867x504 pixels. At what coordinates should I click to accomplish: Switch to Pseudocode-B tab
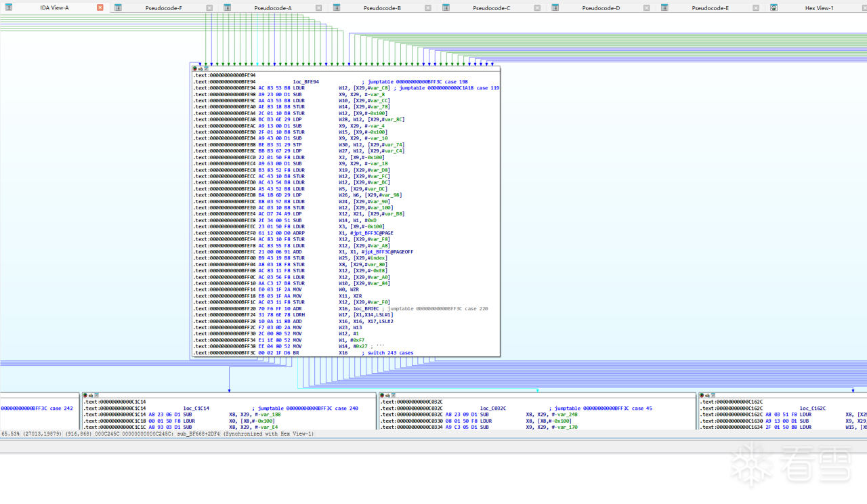click(x=382, y=8)
